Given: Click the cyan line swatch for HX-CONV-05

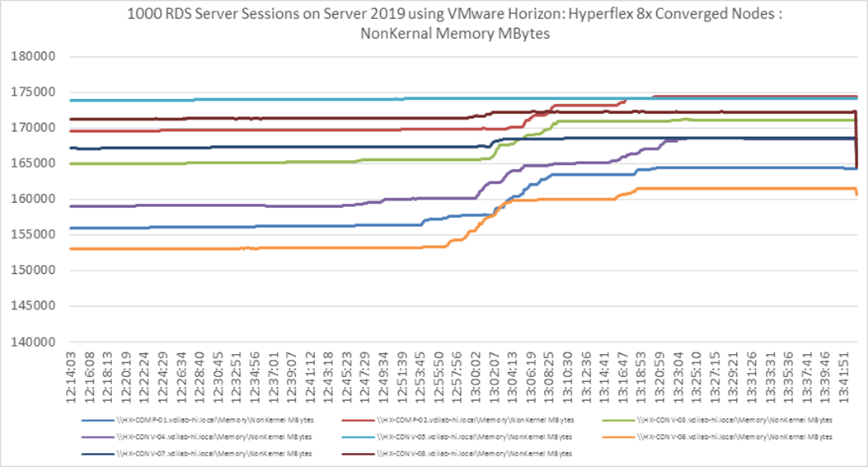Looking at the screenshot, I should click(x=358, y=437).
